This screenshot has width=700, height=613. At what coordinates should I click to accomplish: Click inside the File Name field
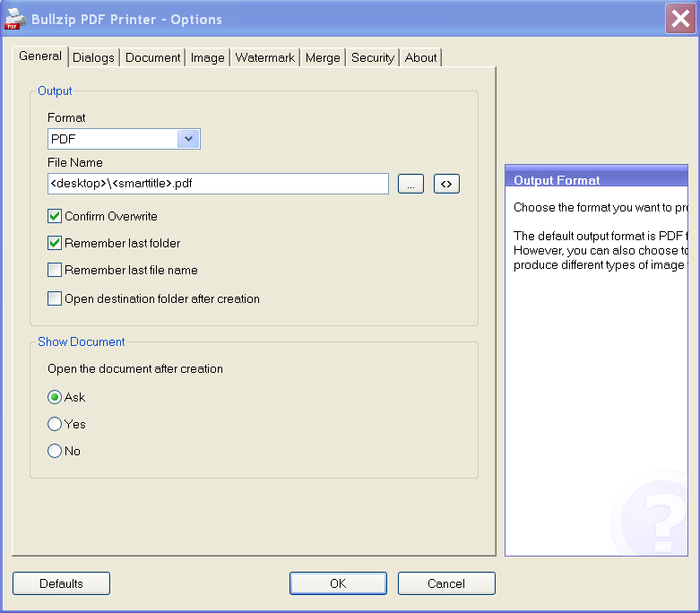218,184
